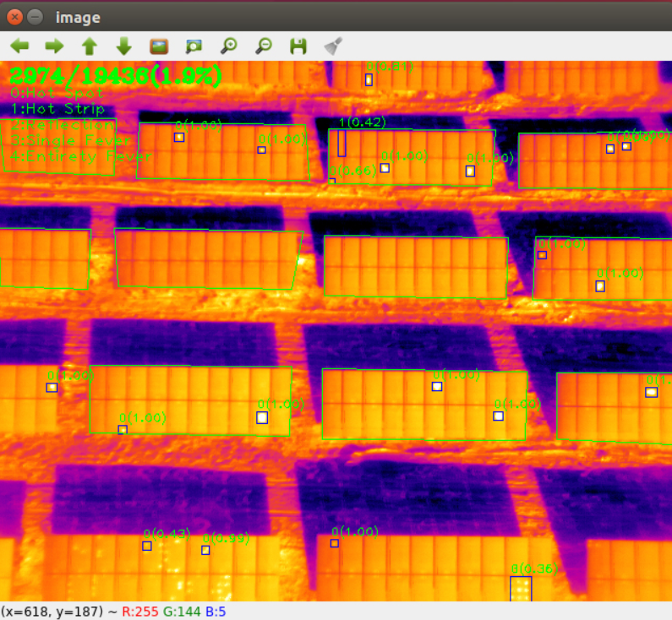Zoom out with the minus magnifier
This screenshot has width=672, height=620.
pos(264,46)
